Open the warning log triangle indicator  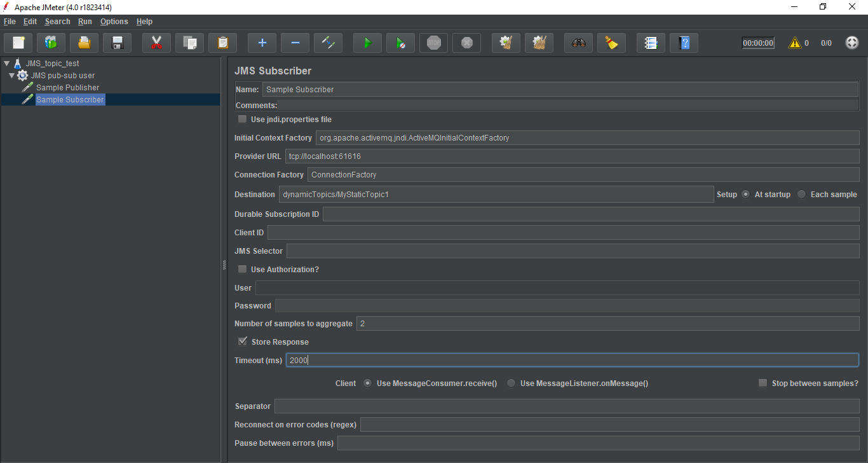794,43
